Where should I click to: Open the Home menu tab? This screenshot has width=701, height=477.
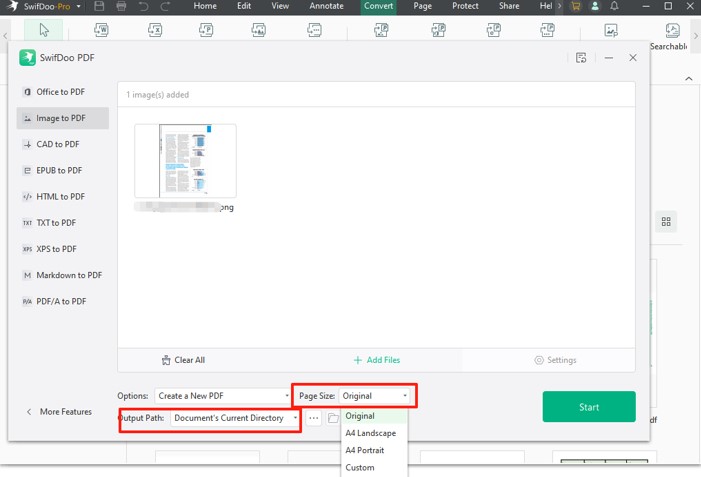click(205, 6)
